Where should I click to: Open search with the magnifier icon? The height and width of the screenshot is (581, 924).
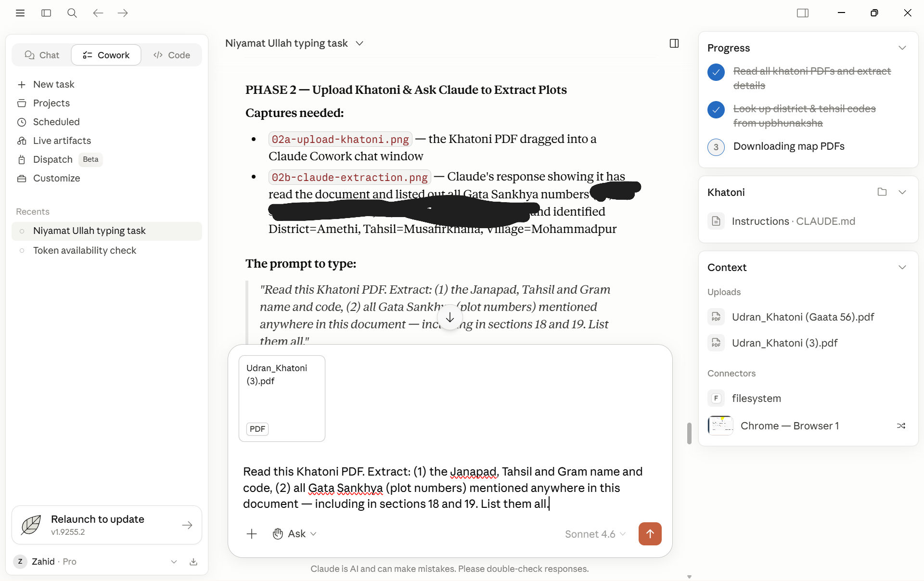pyautogui.click(x=72, y=13)
